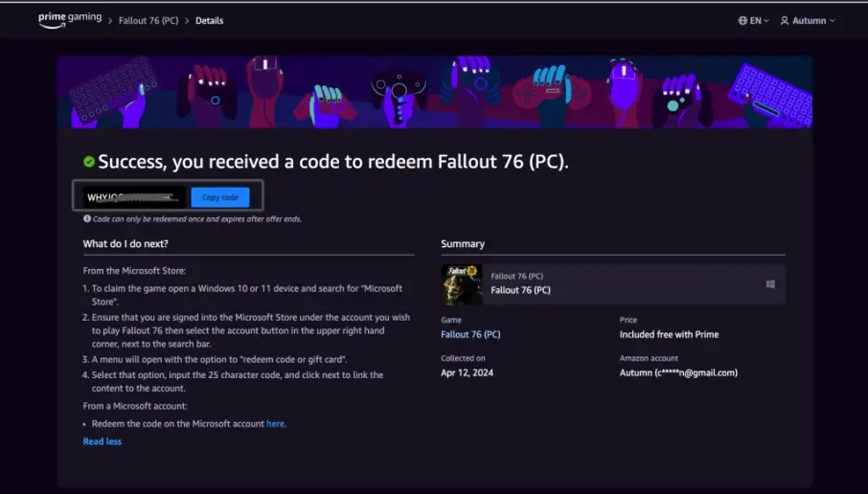Collapse instructions with Read less
The image size is (868, 494).
[102, 441]
